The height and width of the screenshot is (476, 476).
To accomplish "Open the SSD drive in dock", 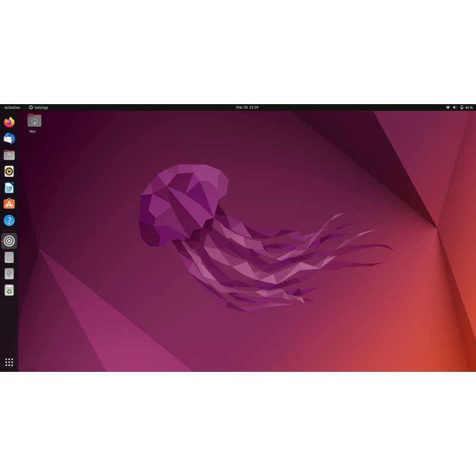I will point(9,258).
